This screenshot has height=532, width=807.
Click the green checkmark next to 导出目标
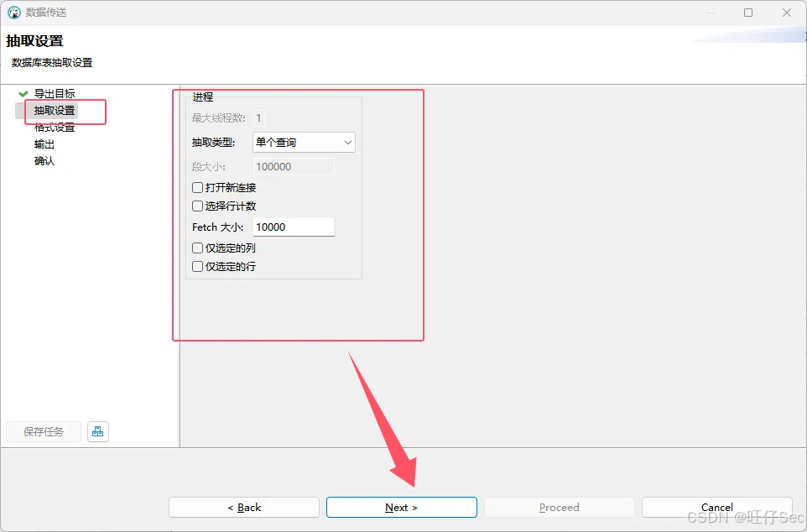(23, 94)
